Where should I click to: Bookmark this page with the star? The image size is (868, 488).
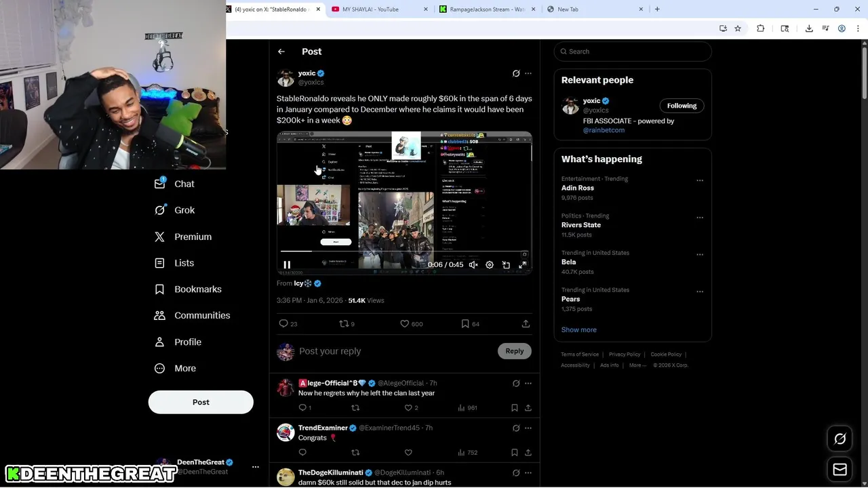coord(738,28)
